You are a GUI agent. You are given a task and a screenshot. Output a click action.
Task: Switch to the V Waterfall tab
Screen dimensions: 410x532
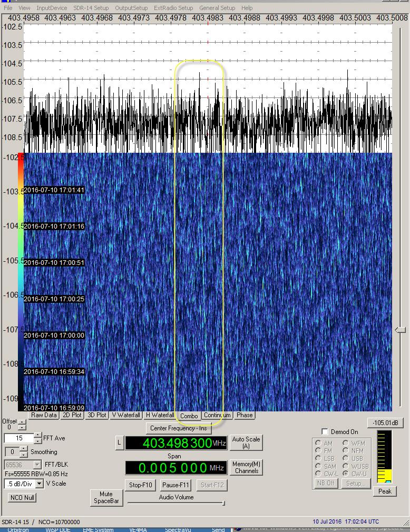(x=126, y=415)
